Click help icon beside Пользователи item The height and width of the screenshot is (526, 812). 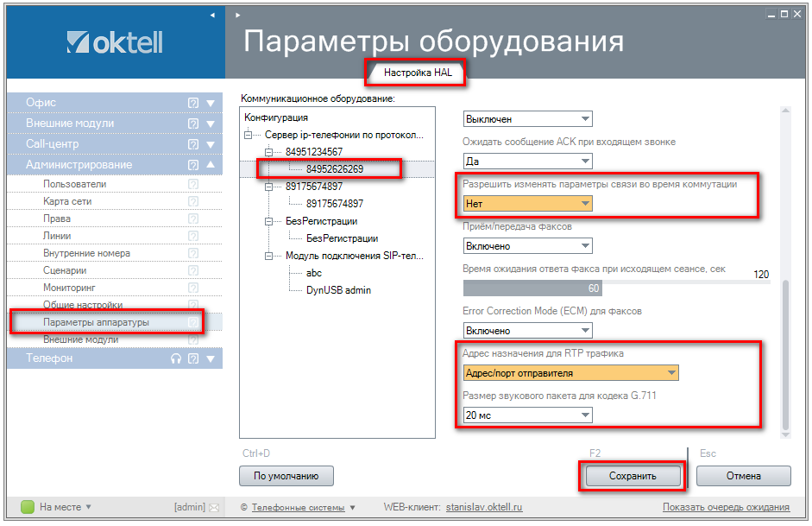click(x=193, y=184)
